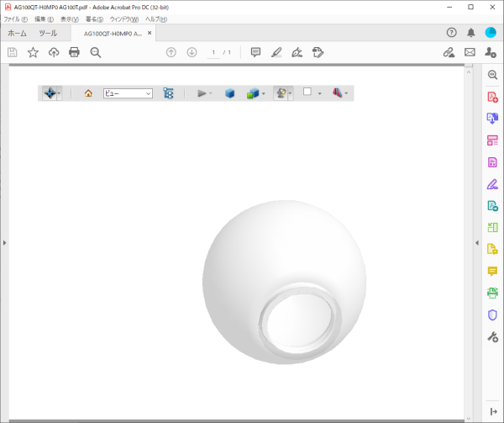Click the 3D rotate tool icon
The image size is (504, 423).
[x=50, y=93]
